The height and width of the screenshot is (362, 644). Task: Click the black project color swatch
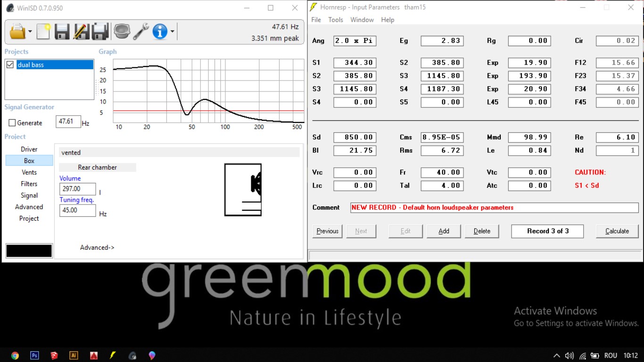[29, 251]
